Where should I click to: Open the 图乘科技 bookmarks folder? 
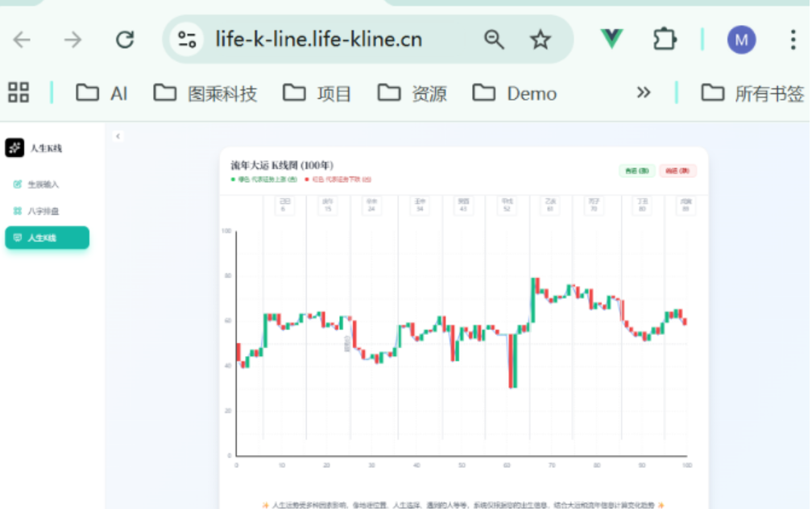[205, 93]
